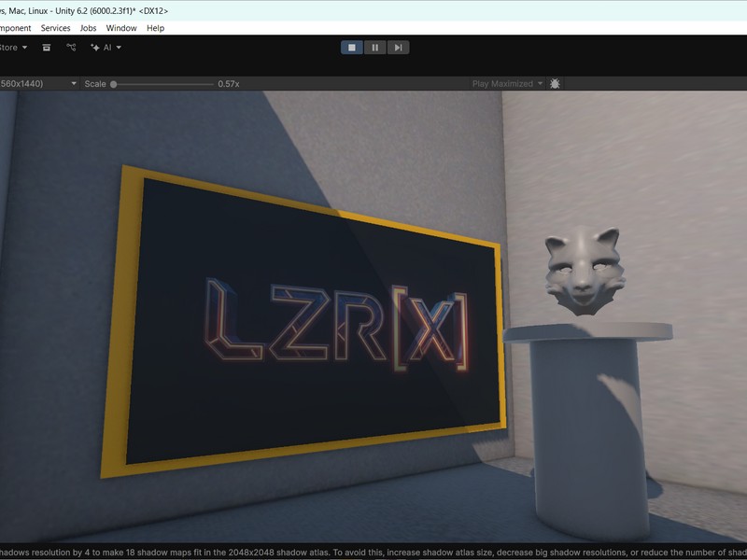Open the Help menu
The width and height of the screenshot is (747, 560).
tap(155, 28)
